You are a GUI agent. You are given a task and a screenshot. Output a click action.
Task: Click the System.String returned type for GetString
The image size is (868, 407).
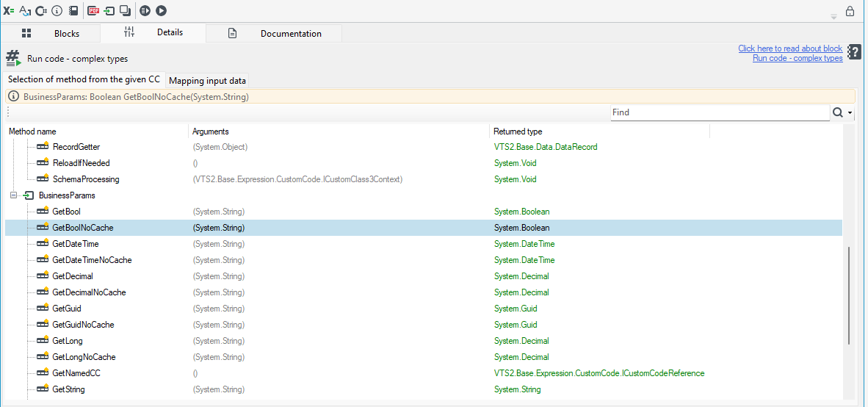[517, 389]
